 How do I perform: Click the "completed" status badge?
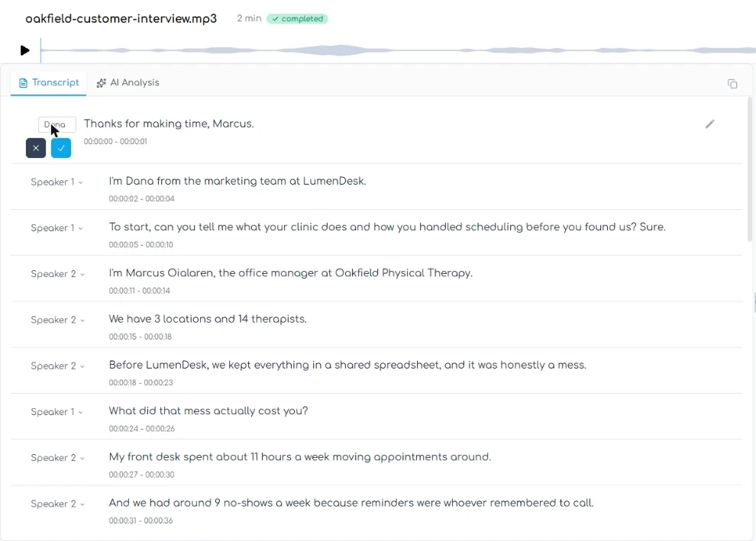[298, 19]
